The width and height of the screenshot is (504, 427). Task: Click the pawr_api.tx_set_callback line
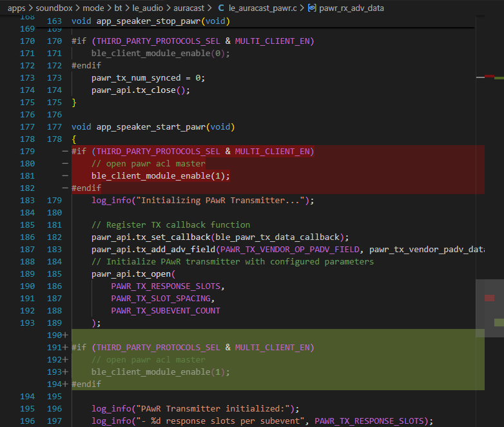point(220,237)
